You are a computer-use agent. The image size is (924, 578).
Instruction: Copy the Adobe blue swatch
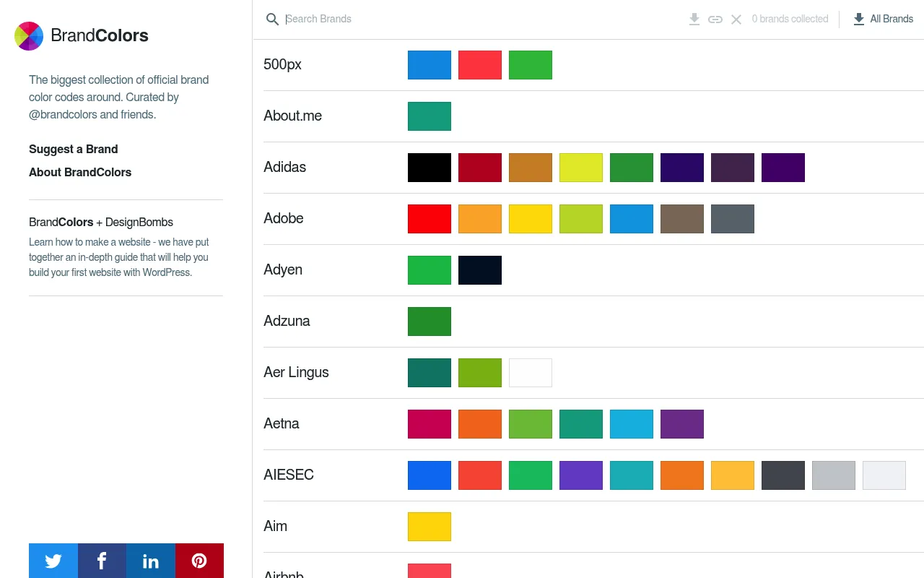tap(632, 219)
